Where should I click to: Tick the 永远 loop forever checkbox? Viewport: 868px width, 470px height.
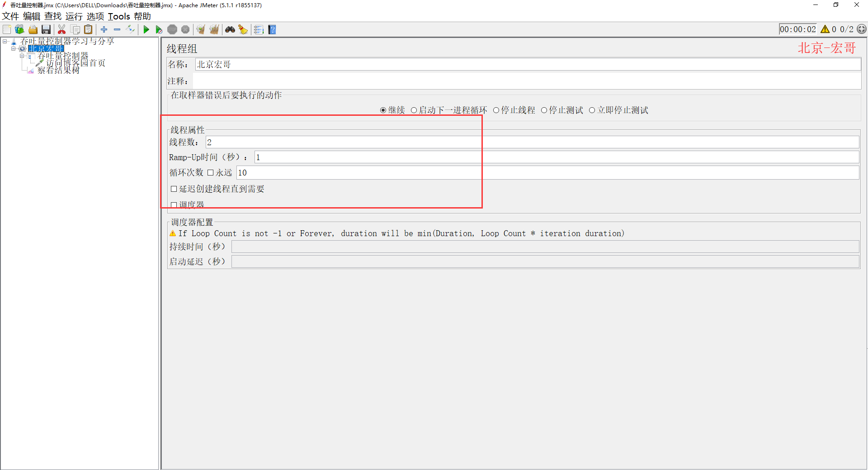(x=210, y=173)
